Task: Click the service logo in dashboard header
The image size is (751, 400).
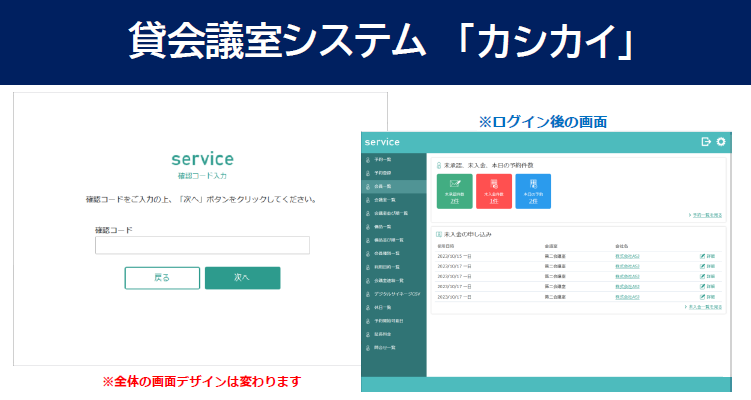Action: (x=382, y=142)
